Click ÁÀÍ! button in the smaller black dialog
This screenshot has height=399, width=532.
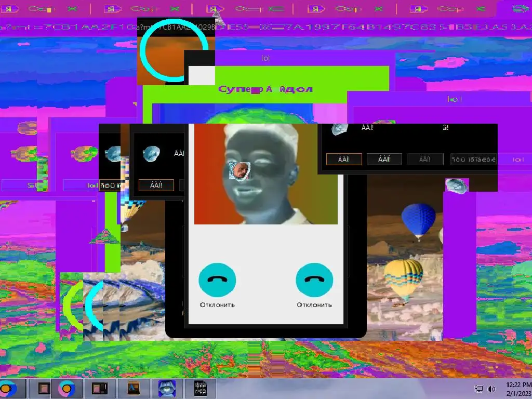[156, 185]
